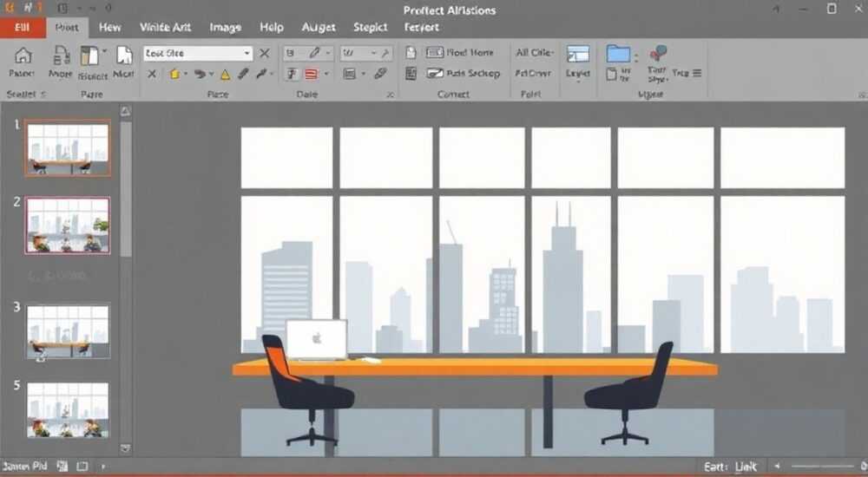Click the small box icon before the link icon
Image resolution: width=868 pixels, height=477 pixels.
click(x=349, y=74)
